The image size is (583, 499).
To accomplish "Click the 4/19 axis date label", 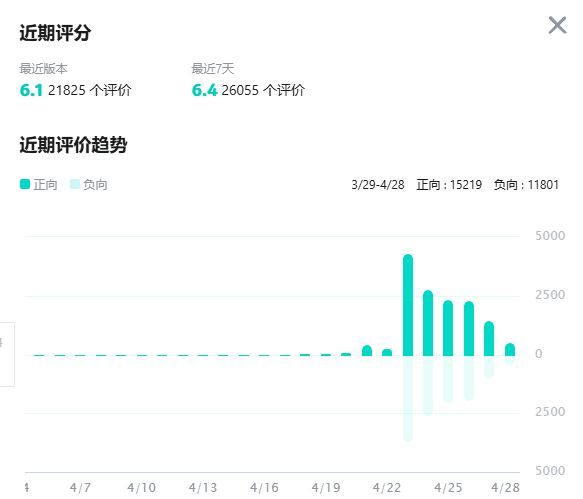I will (326, 487).
